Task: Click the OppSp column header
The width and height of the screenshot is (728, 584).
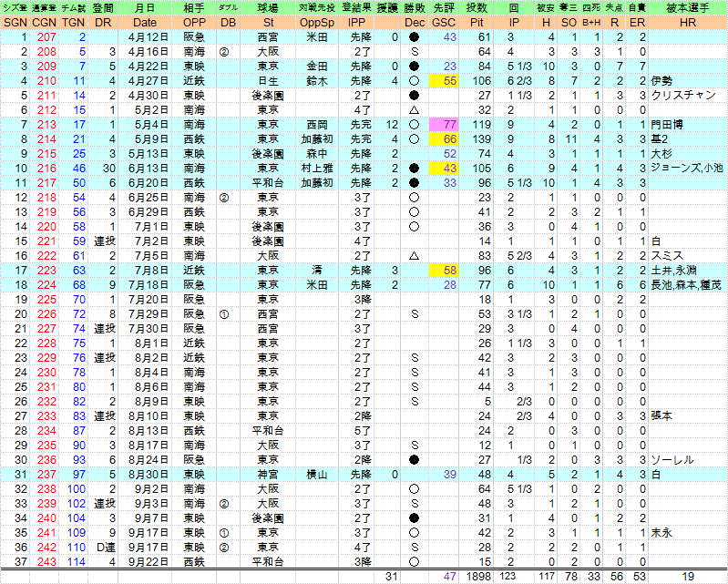Action: point(317,23)
